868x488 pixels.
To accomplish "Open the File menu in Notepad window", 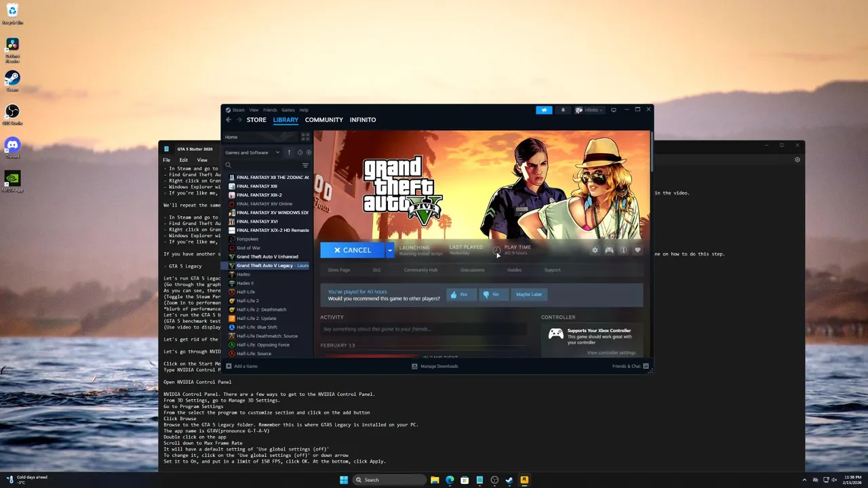I will pos(166,160).
